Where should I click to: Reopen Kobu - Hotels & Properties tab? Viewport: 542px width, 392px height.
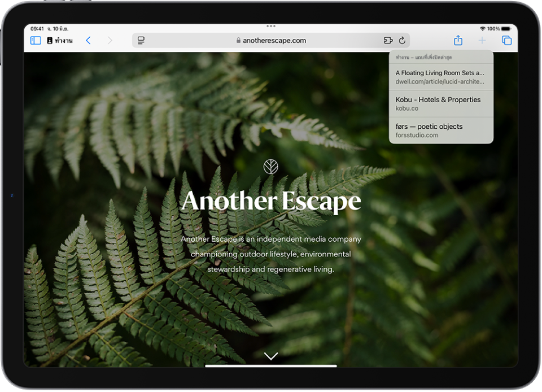[x=441, y=104]
